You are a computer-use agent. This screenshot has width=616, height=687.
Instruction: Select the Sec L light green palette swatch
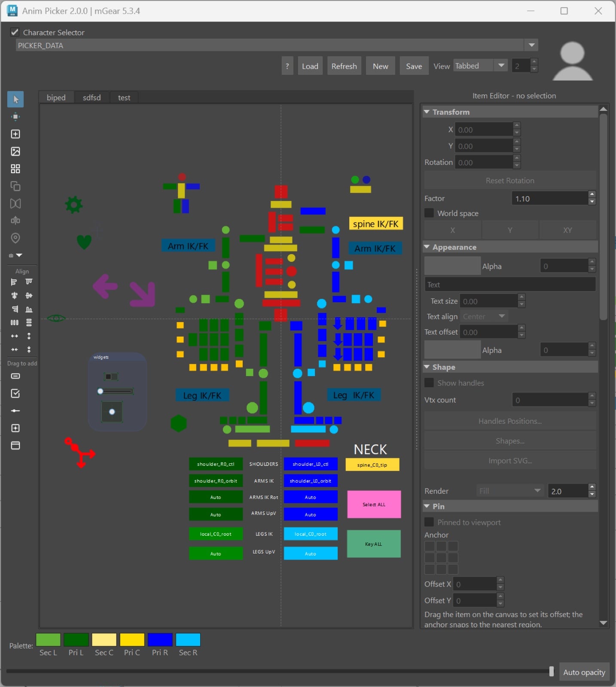(48, 639)
